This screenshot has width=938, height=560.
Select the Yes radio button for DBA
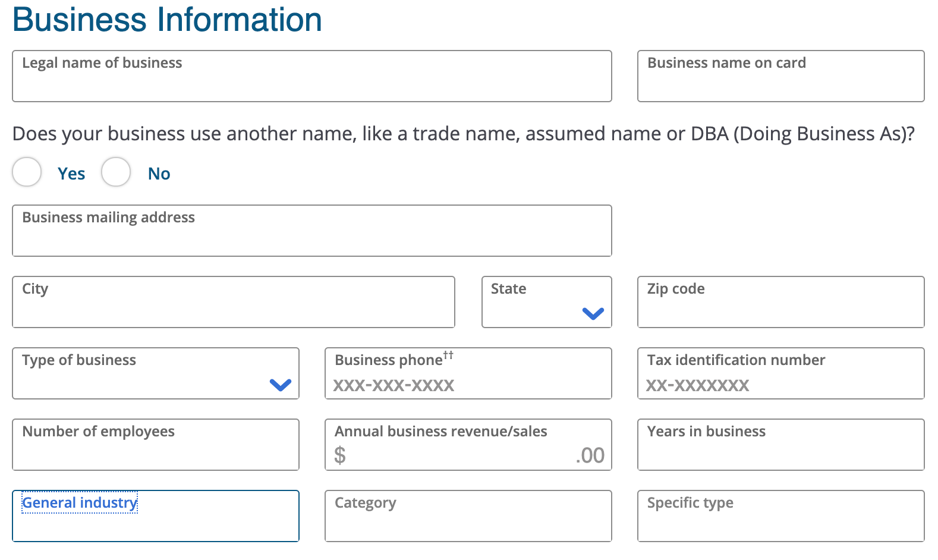[x=27, y=172]
